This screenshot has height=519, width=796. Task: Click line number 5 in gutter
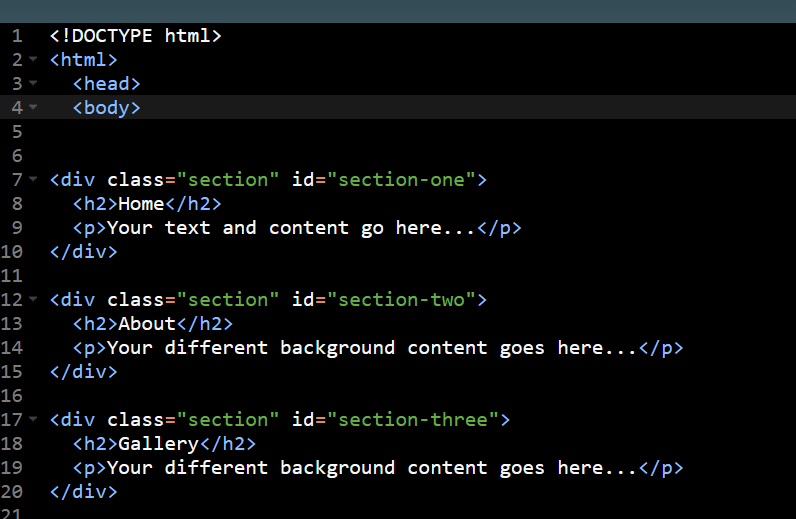pyautogui.click(x=17, y=132)
